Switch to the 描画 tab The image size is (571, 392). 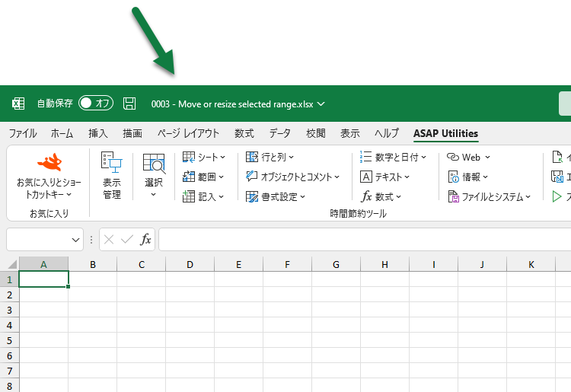[x=132, y=133]
